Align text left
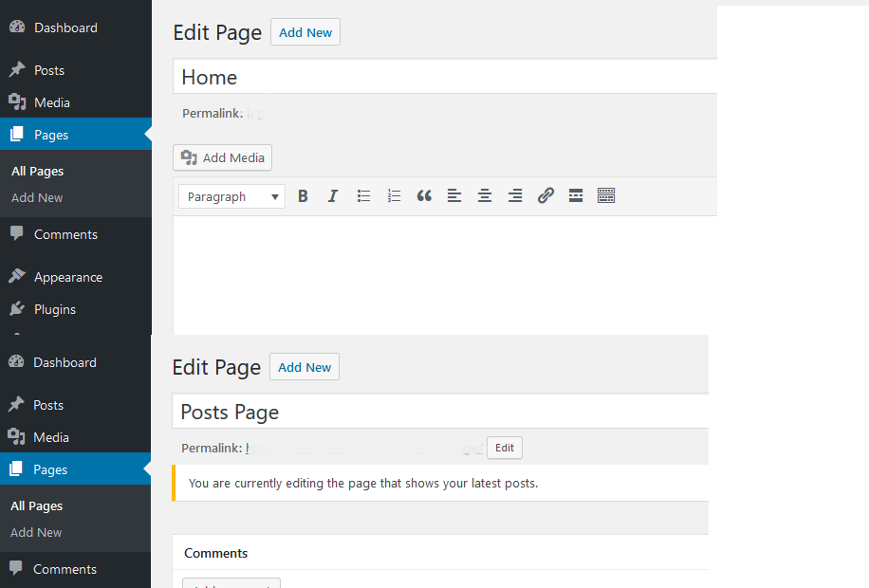Image resolution: width=869 pixels, height=588 pixels. (x=454, y=195)
